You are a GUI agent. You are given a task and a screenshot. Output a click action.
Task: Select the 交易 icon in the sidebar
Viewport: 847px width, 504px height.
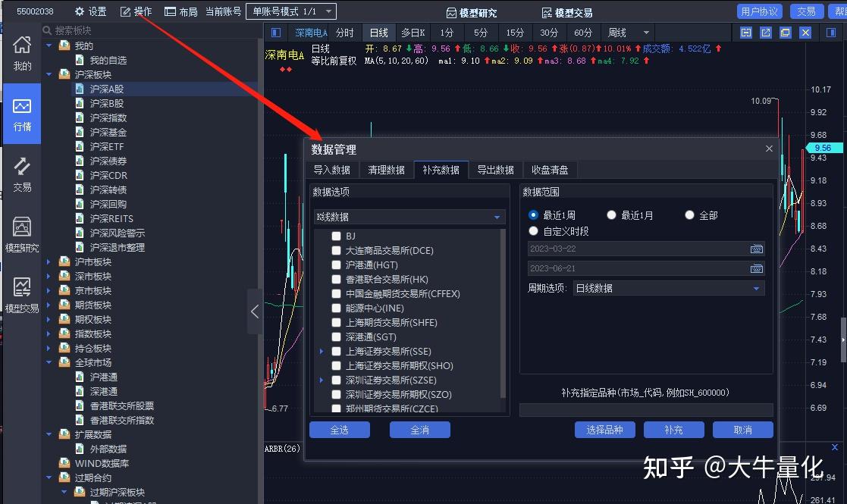pyautogui.click(x=22, y=173)
